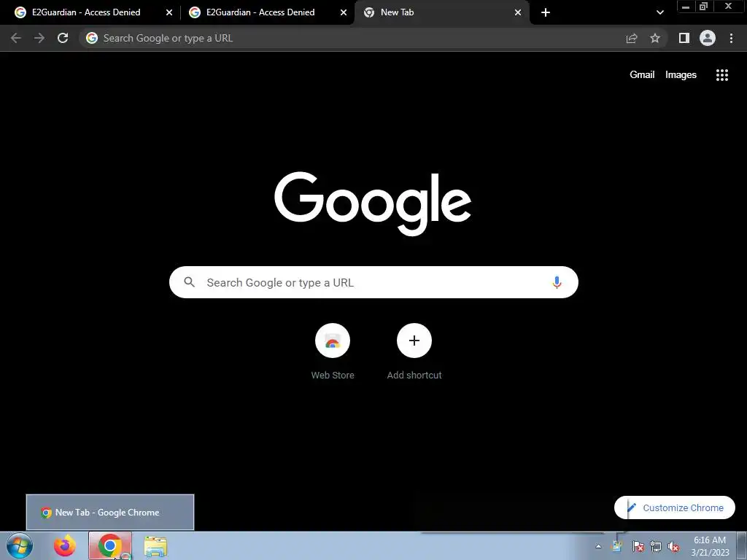This screenshot has width=747, height=560.
Task: Click Customize Chrome button
Action: coord(675,507)
